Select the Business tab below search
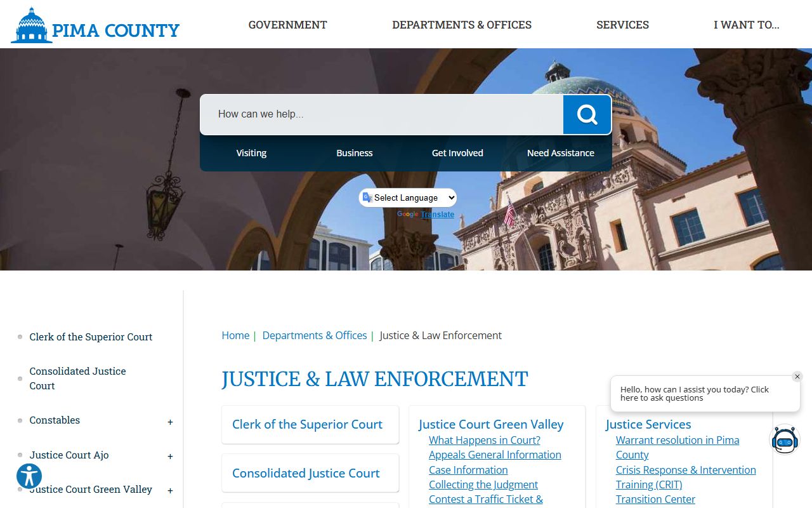The image size is (812, 508). 355,153
